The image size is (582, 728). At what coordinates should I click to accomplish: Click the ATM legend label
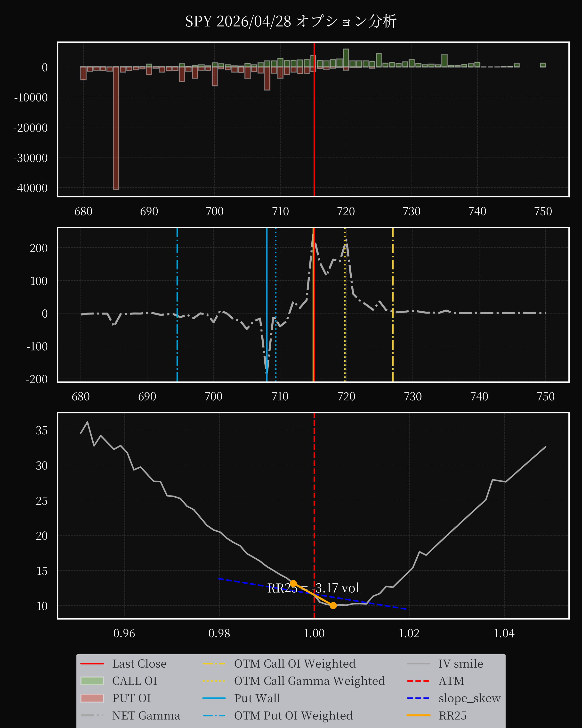click(x=452, y=681)
